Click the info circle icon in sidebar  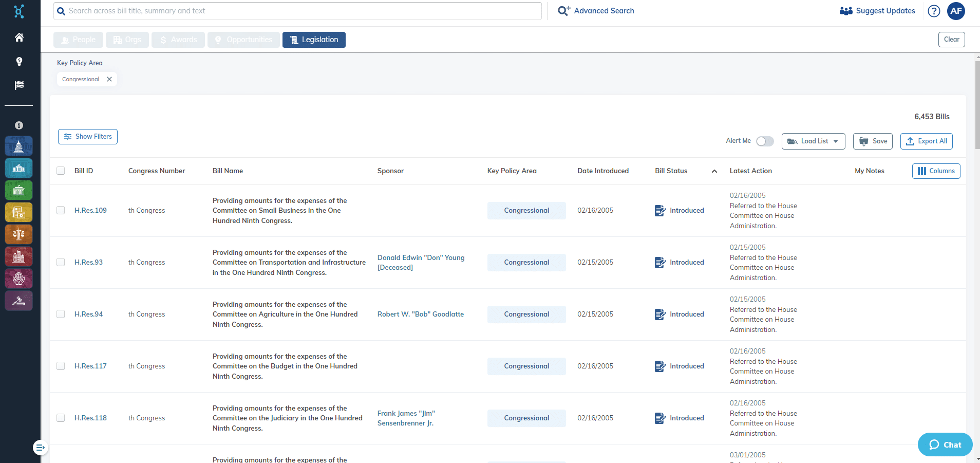coord(19,125)
